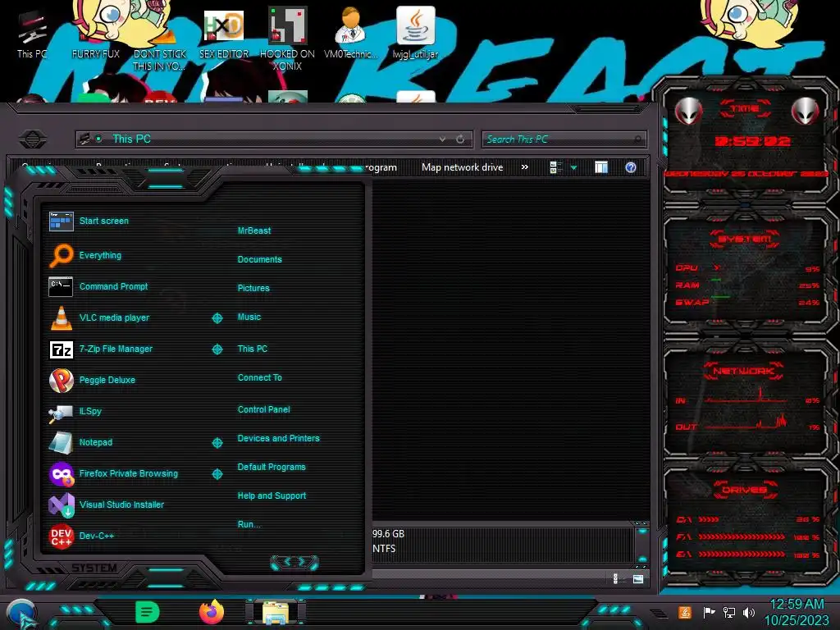
Task: Open the Run dialog
Action: (249, 524)
